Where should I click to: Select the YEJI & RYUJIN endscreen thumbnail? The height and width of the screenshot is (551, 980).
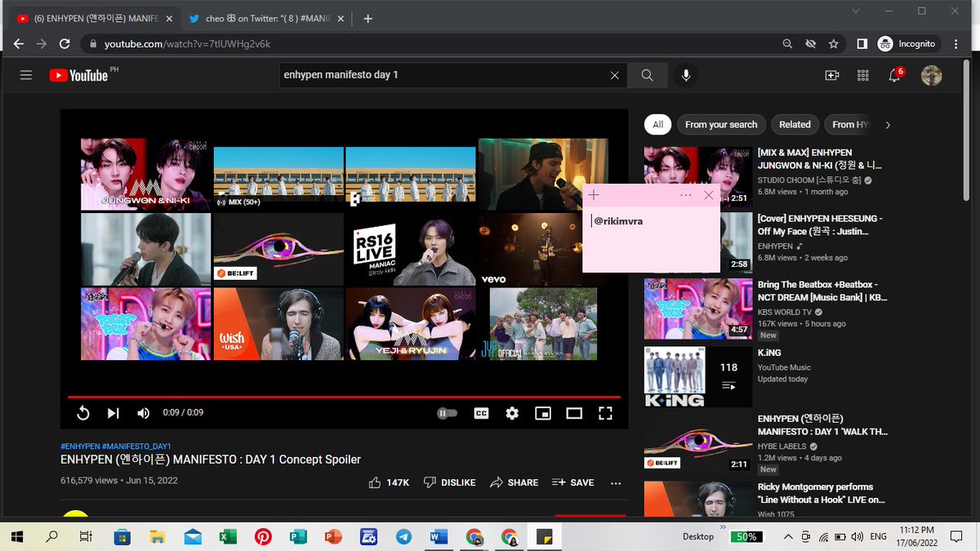point(410,324)
